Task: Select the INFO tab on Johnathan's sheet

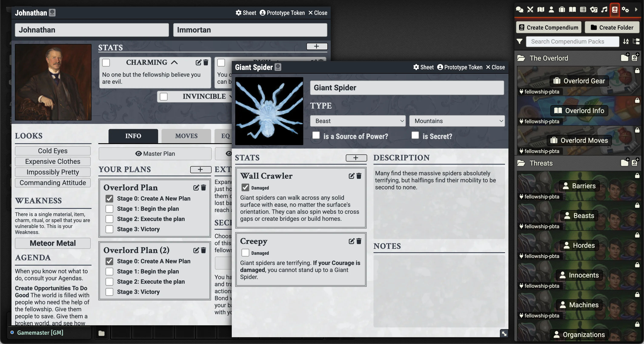Action: click(133, 136)
